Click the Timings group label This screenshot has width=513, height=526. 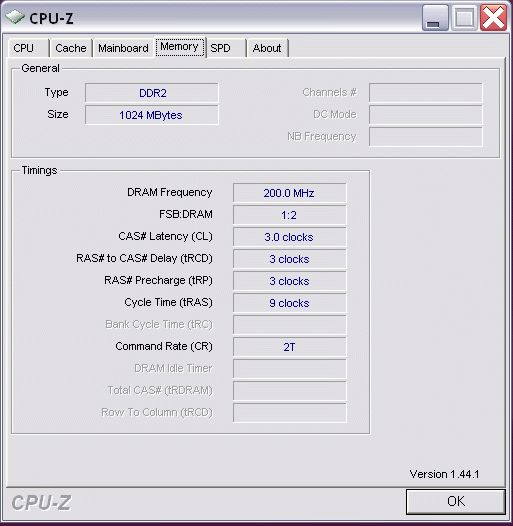[39, 170]
